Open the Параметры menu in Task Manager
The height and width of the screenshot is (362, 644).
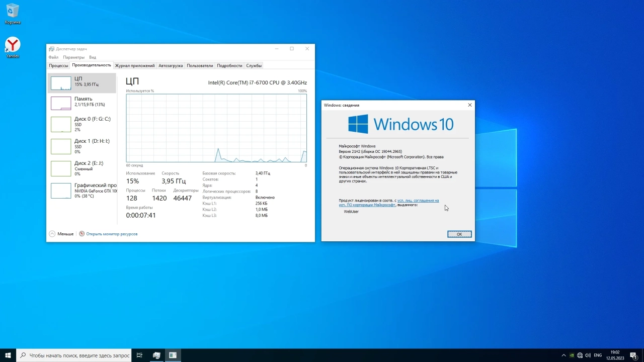(73, 57)
